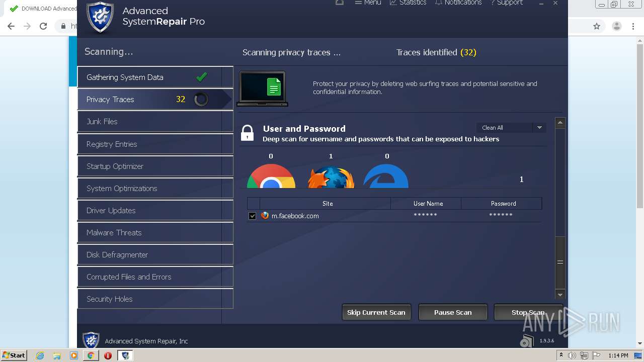Screen dimensions: 644x362
Task: Select Driver Updates in sidebar
Action: coord(155,211)
